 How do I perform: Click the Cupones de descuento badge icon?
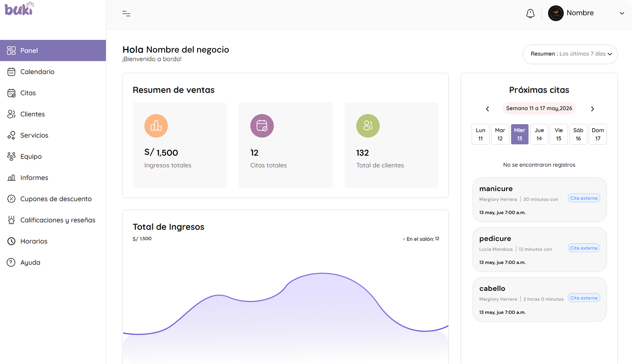pyautogui.click(x=11, y=199)
